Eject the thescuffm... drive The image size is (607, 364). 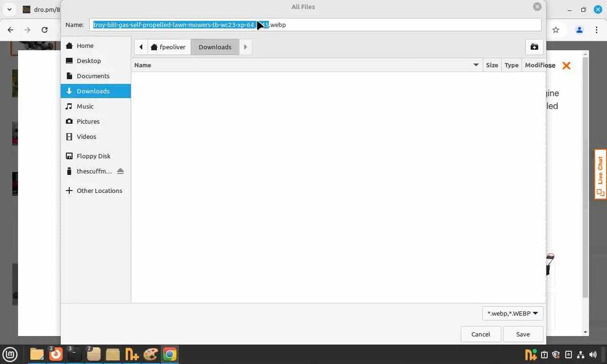point(120,171)
